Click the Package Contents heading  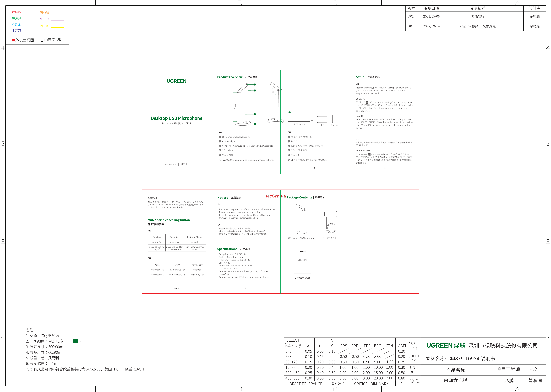(x=299, y=198)
